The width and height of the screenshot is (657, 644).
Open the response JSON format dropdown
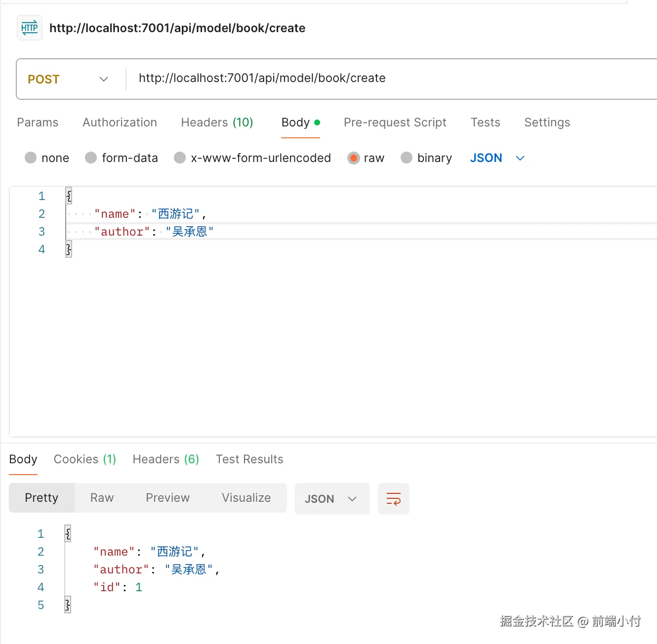[331, 499]
